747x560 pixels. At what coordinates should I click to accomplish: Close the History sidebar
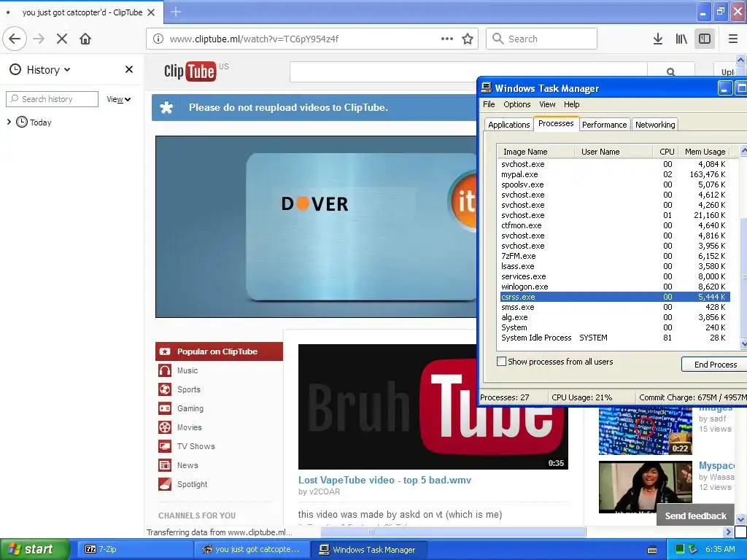pyautogui.click(x=129, y=69)
